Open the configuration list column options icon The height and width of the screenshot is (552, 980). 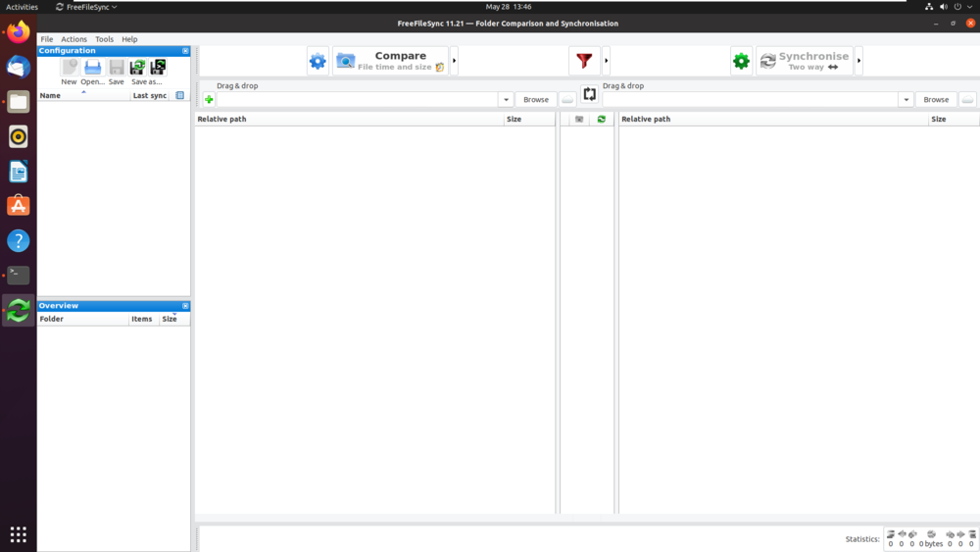(180, 95)
